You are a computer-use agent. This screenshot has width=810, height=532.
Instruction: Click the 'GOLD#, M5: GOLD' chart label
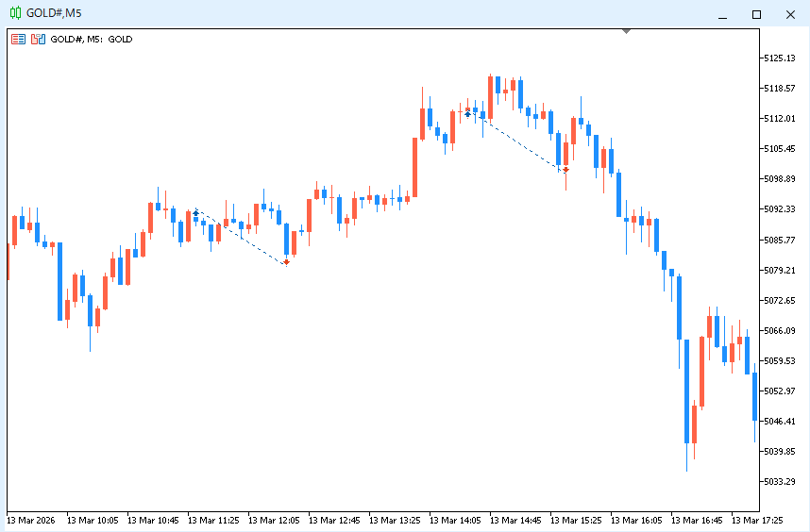tap(92, 40)
